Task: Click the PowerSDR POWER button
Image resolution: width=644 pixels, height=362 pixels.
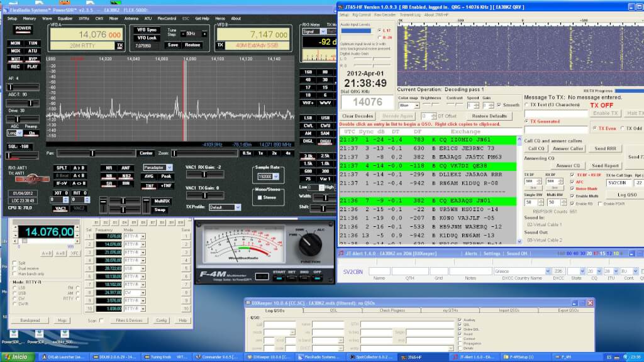Action: click(23, 29)
